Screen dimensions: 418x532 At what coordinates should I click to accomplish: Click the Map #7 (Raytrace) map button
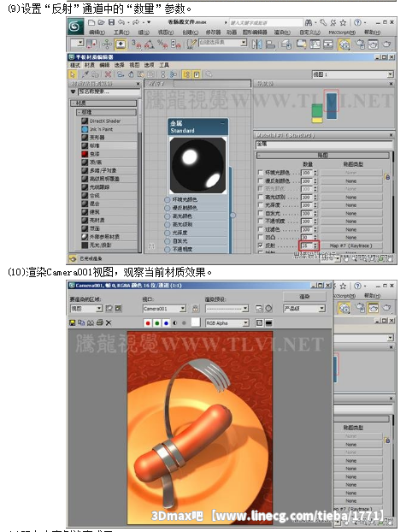[351, 245]
